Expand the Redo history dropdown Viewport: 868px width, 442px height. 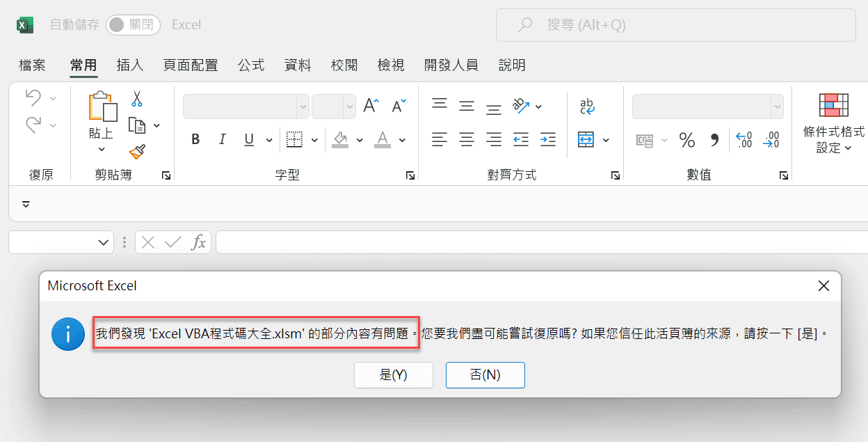[53, 125]
